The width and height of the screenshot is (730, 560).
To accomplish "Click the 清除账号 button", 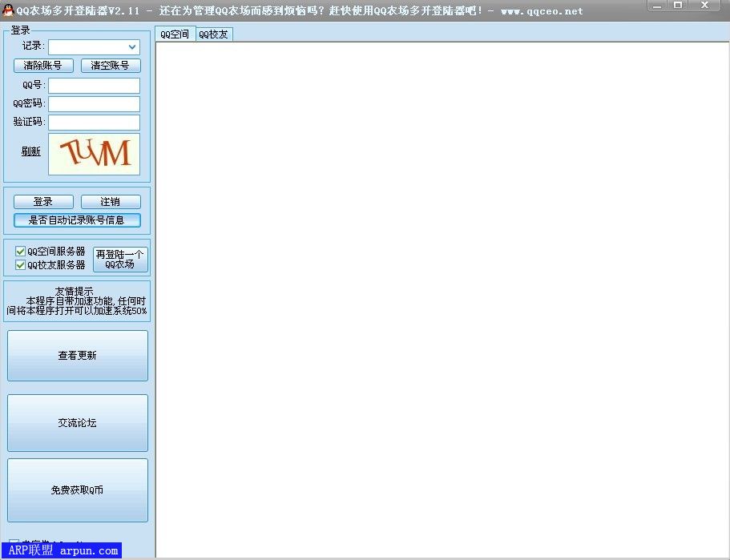I will [42, 65].
